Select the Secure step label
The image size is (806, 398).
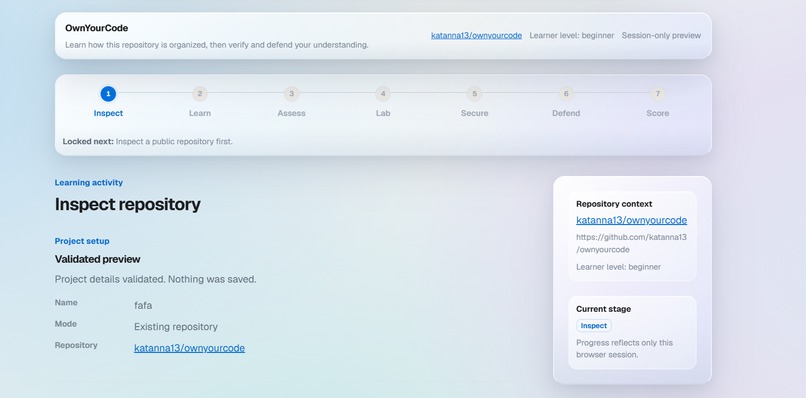(474, 113)
